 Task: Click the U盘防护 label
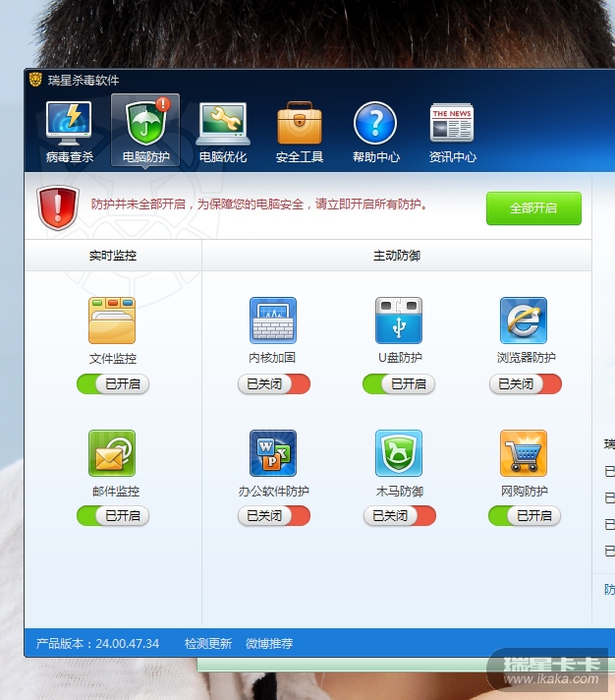[x=400, y=358]
